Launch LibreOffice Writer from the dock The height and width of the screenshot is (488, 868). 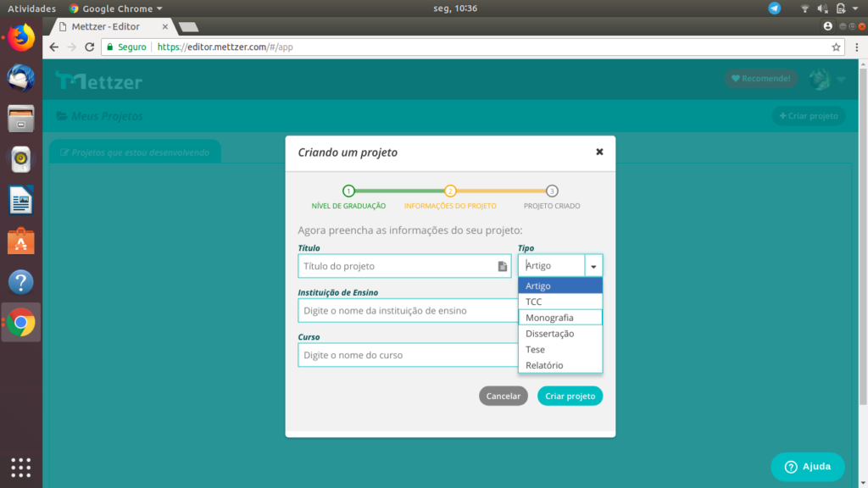pyautogui.click(x=21, y=200)
